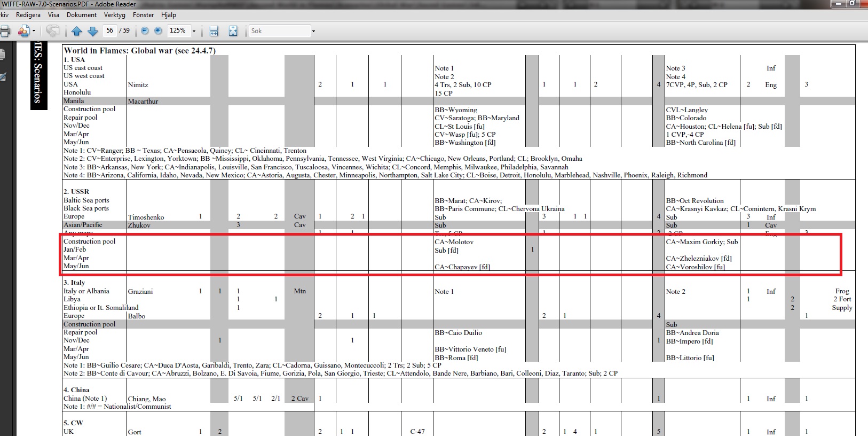Click the 'CA~Voroshilov [fu]' entry

click(696, 267)
